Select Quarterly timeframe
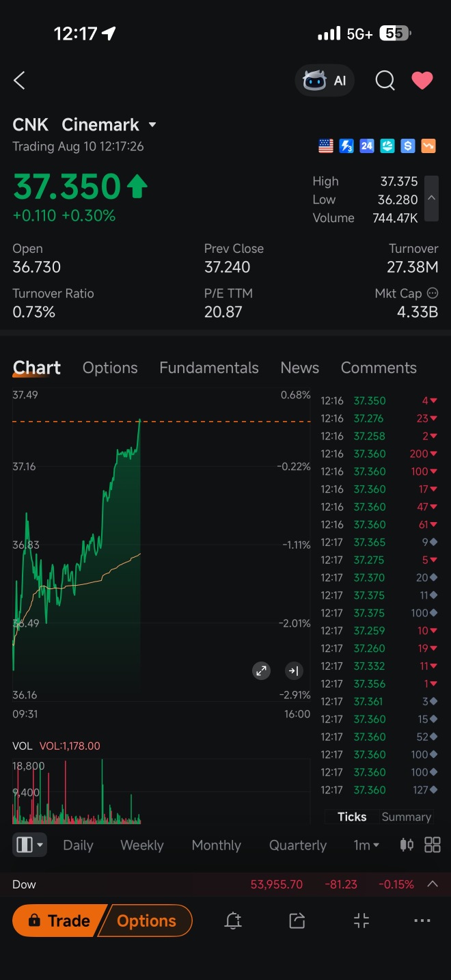The image size is (451, 980). [x=298, y=845]
